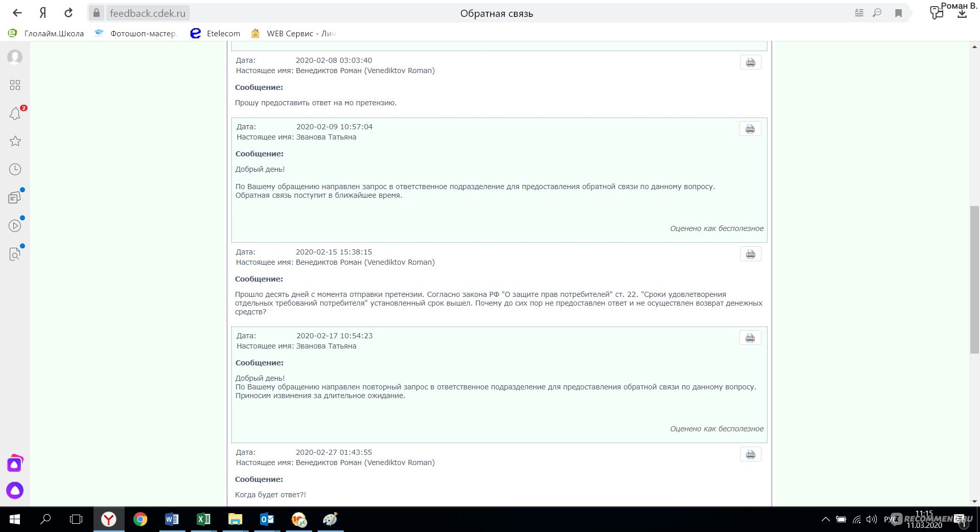Open the Глолайм.Школа bookmark
The image size is (980, 532).
click(x=46, y=33)
